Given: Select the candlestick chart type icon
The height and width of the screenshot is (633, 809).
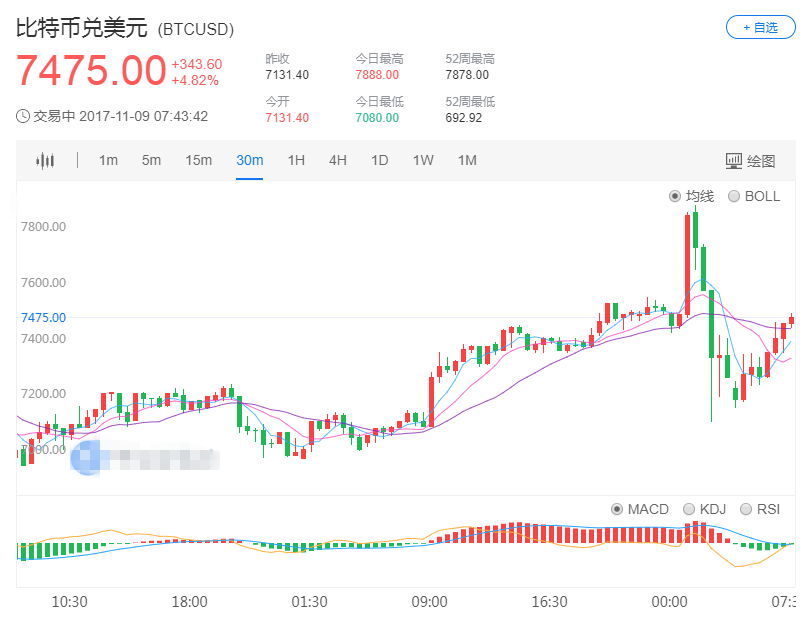Looking at the screenshot, I should tap(45, 160).
